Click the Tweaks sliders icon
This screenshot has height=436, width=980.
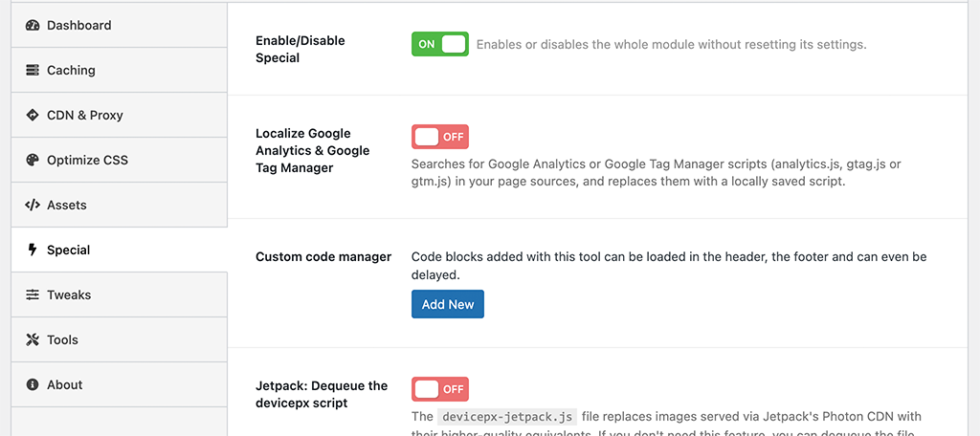pyautogui.click(x=33, y=295)
